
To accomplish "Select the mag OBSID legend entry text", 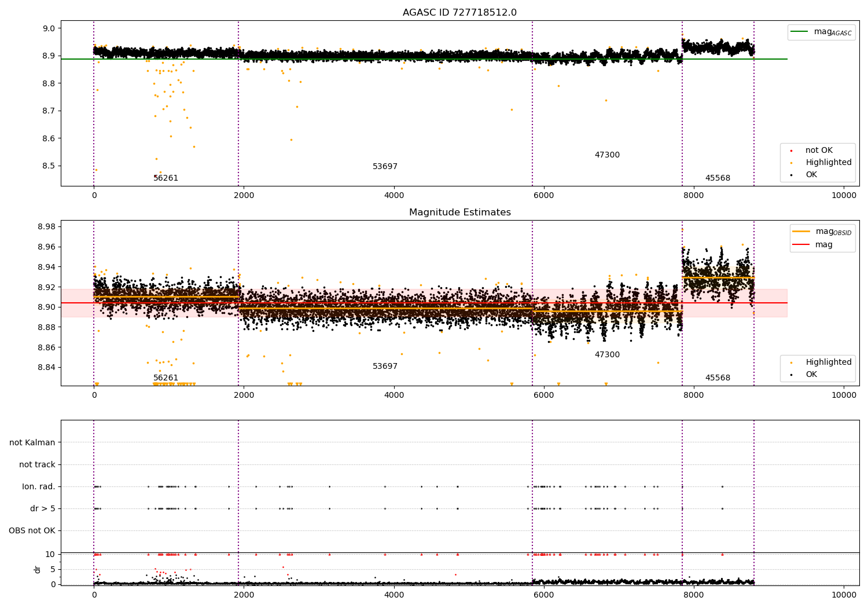I will point(833,232).
